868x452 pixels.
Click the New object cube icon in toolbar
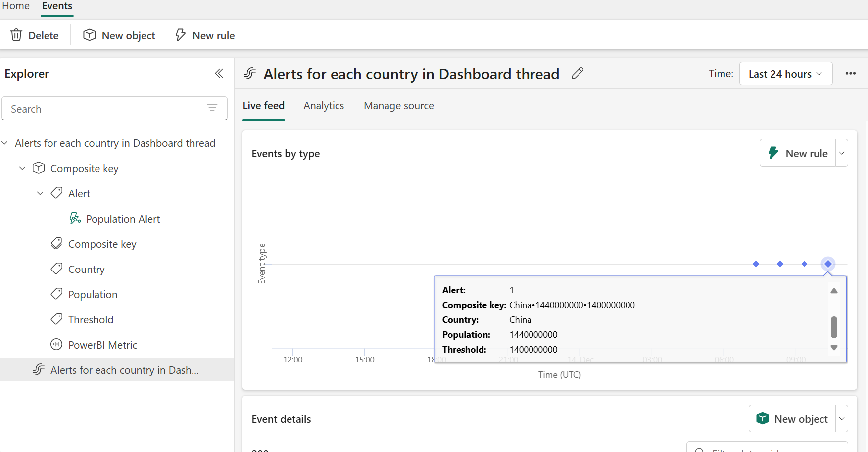(x=90, y=35)
